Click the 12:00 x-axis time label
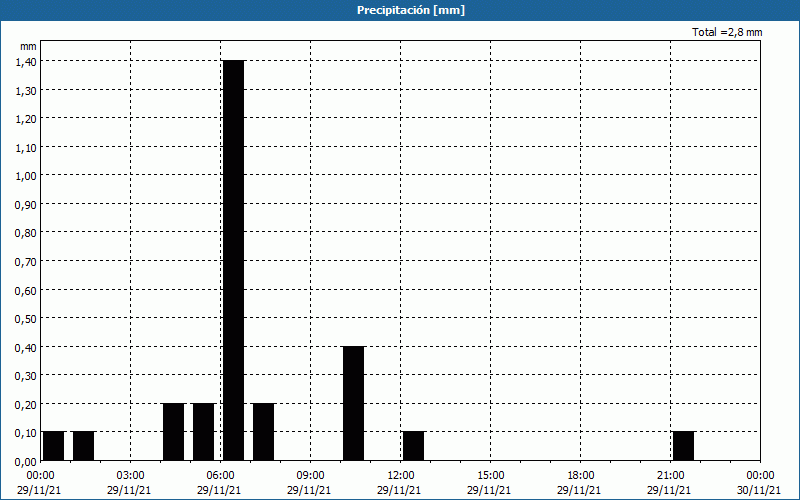 pos(401,476)
